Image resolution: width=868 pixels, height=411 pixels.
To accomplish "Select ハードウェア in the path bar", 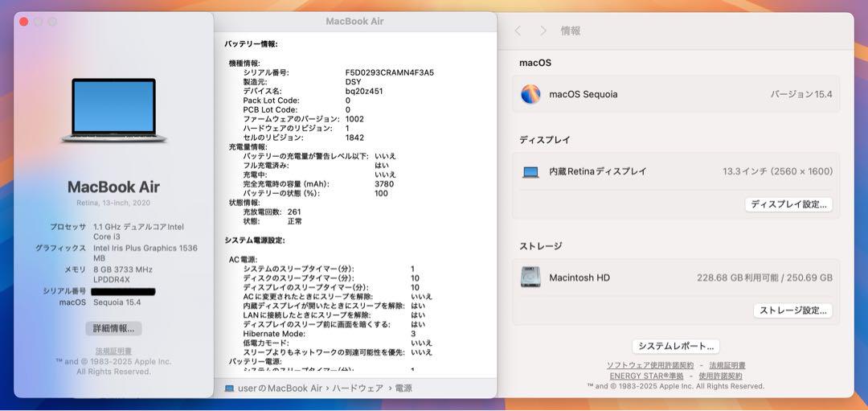I will coord(358,388).
